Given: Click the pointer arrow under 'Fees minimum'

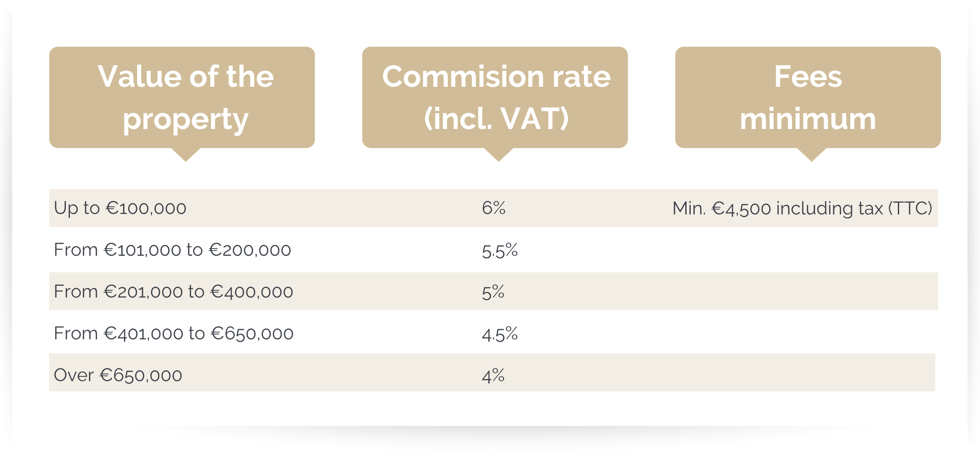Looking at the screenshot, I should [812, 154].
